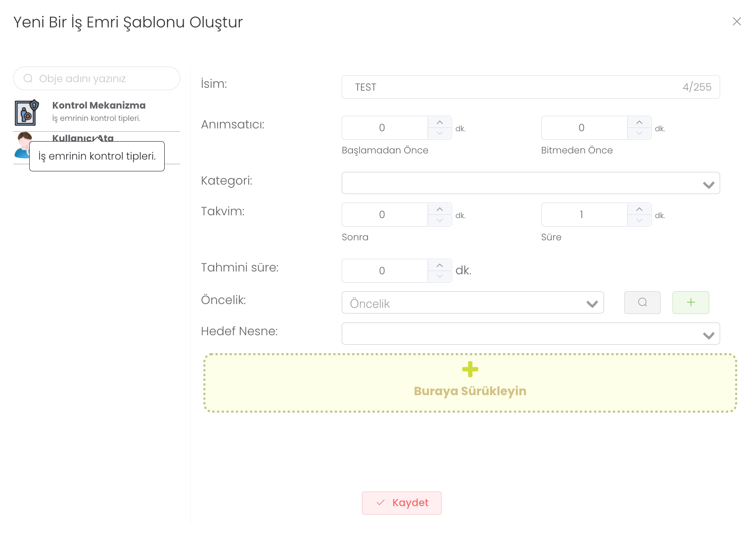This screenshot has height=542, width=756.
Task: Increase the Başlamadan Önce reminder minutes
Action: (439, 122)
